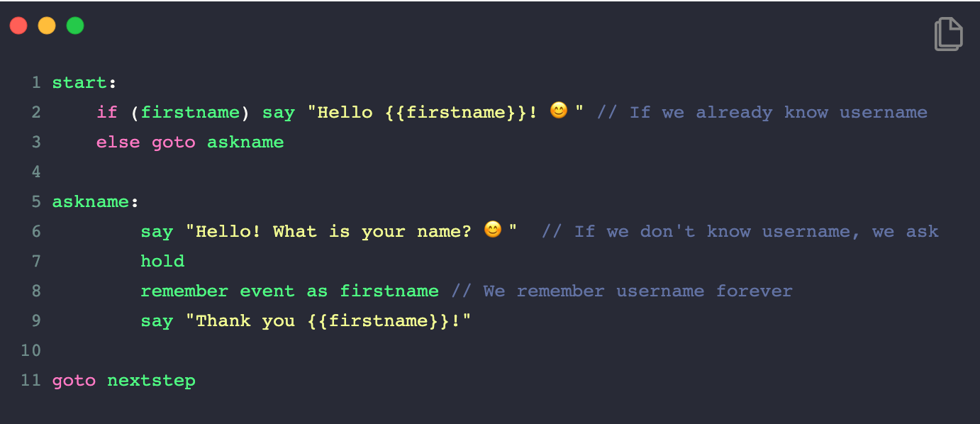The height and width of the screenshot is (424, 980).
Task: Click 'remember' keyword on line 8
Action: (184, 291)
